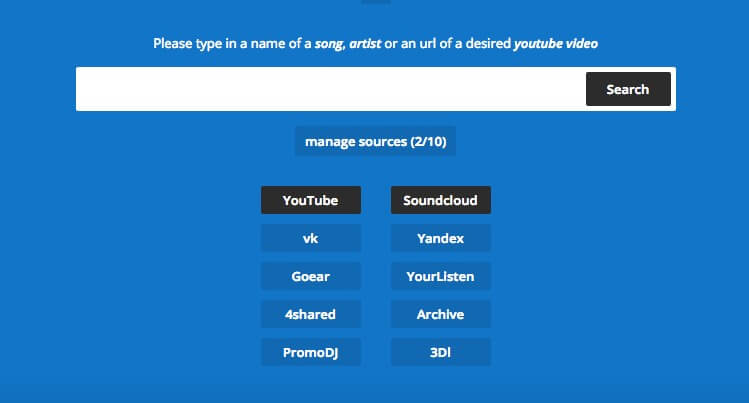This screenshot has width=749, height=403.
Task: Enable the 4shared source
Action: [x=311, y=314]
